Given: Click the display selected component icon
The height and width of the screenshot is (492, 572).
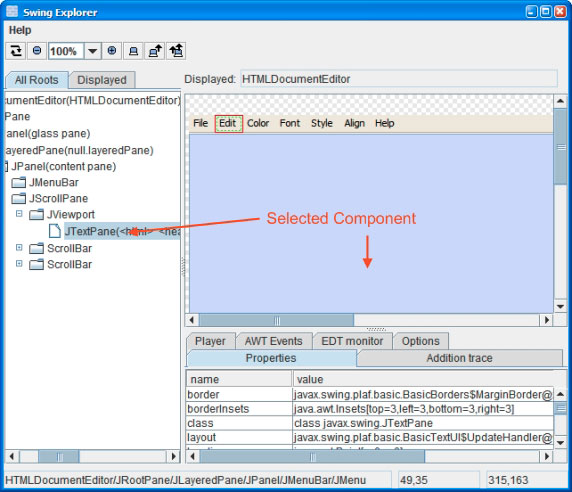Looking at the screenshot, I should [134, 51].
